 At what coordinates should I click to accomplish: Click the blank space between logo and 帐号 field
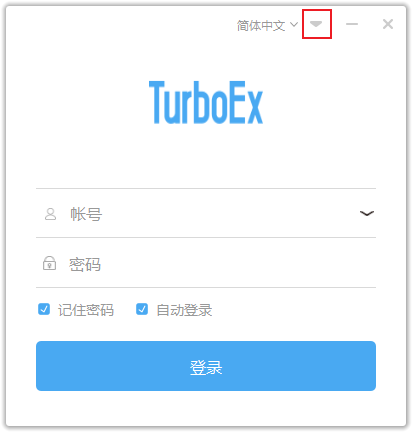click(x=206, y=157)
